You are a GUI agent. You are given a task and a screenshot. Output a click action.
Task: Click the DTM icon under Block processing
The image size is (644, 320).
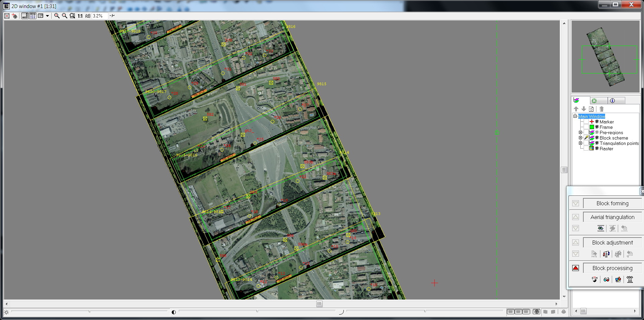click(595, 279)
